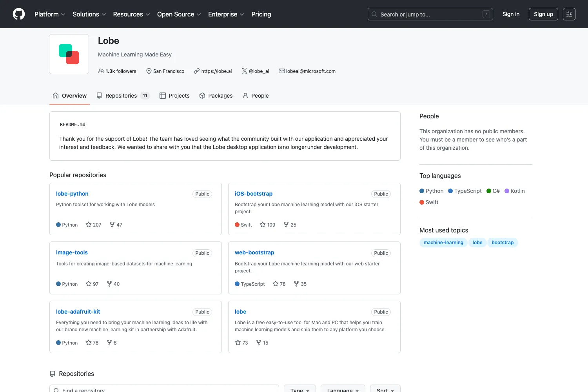This screenshot has width=588, height=392.
Task: Select the machine-learning topic tag
Action: click(443, 243)
